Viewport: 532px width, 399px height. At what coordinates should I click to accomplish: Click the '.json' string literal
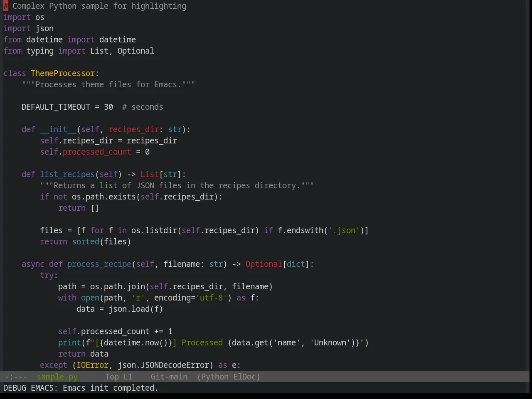344,230
